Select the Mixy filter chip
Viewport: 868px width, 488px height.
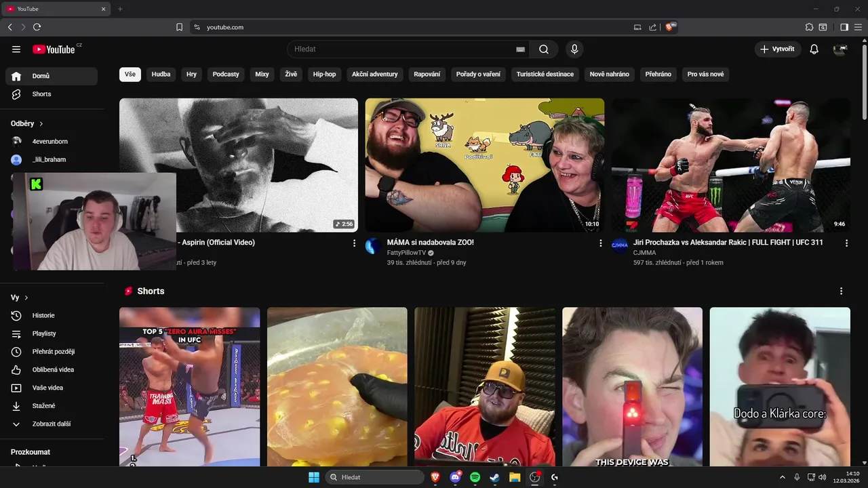click(262, 74)
